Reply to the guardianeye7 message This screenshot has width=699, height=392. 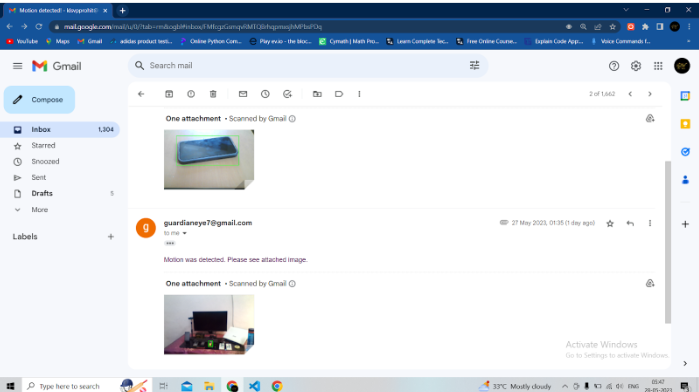click(x=630, y=223)
